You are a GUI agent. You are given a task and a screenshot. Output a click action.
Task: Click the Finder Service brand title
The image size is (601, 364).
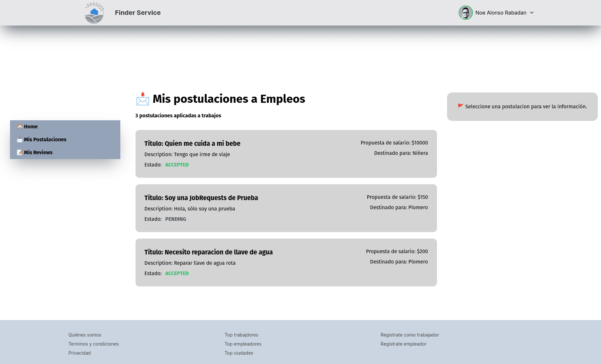tap(138, 13)
